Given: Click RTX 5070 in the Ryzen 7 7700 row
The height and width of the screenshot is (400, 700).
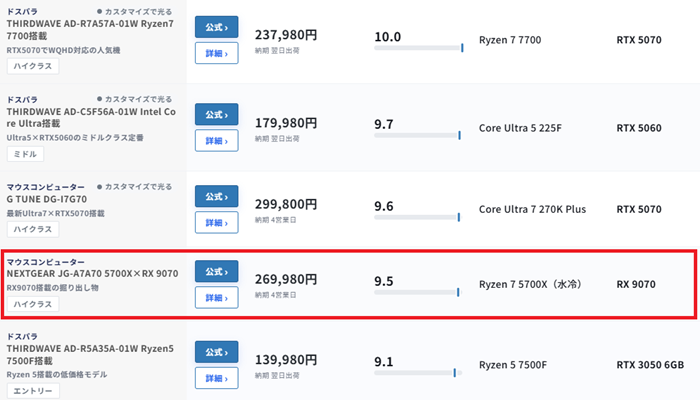Looking at the screenshot, I should 639,40.
